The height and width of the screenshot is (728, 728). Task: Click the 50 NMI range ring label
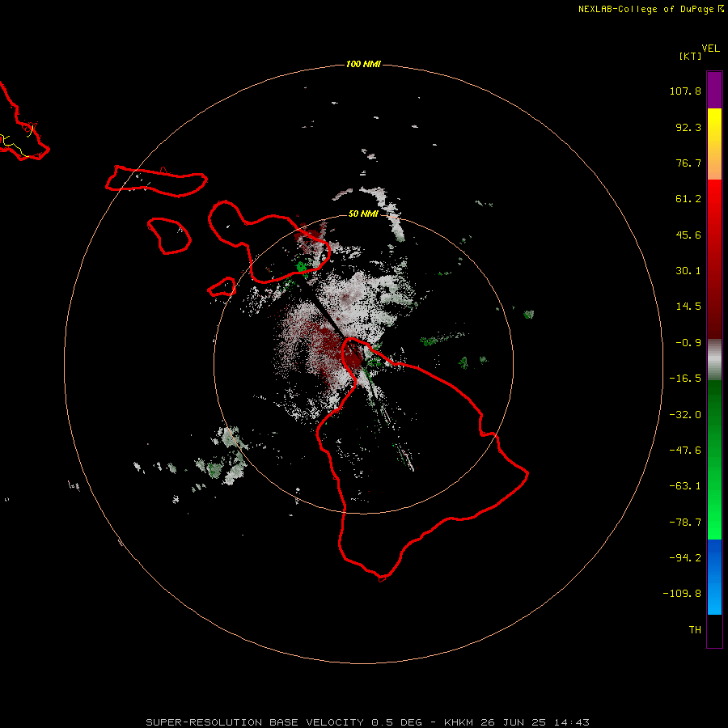[x=363, y=214]
